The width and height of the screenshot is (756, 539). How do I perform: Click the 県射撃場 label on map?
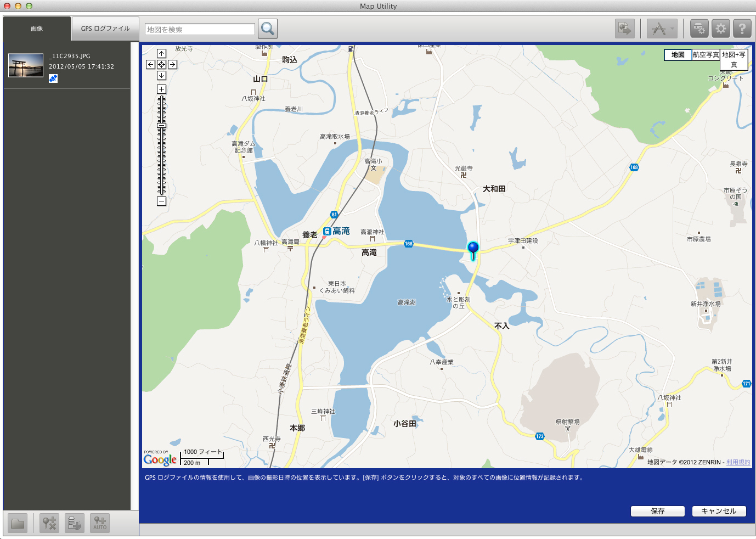coord(568,422)
